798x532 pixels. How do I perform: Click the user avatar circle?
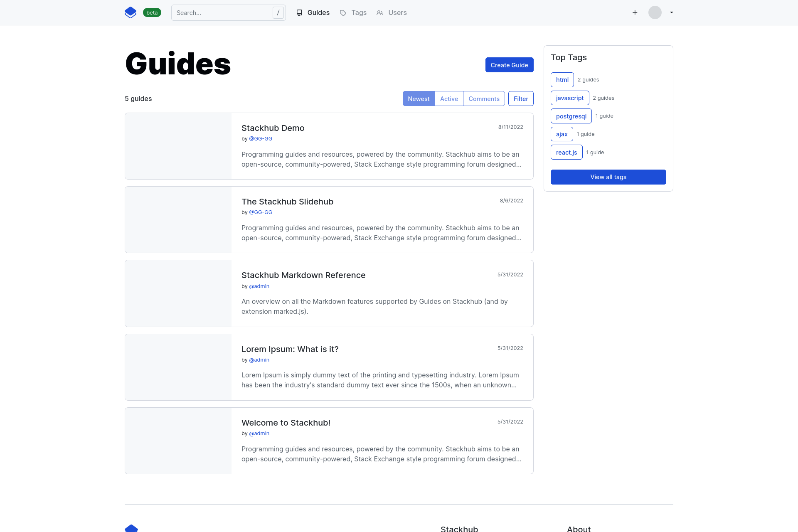(x=655, y=12)
